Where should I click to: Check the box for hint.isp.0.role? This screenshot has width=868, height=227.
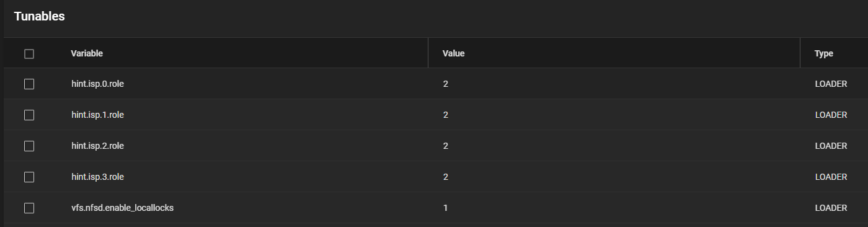coord(29,84)
